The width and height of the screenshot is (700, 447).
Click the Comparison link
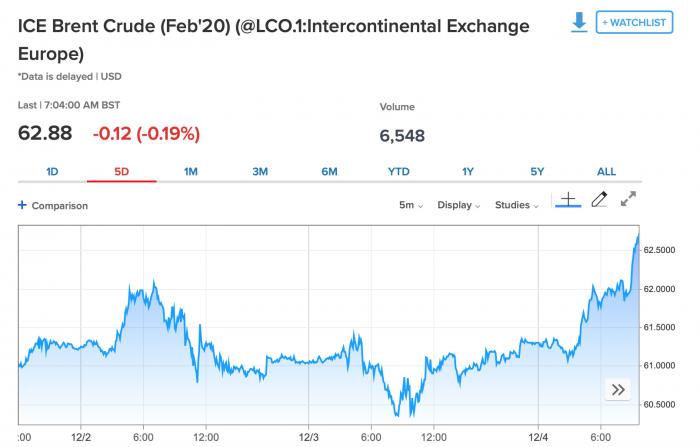click(x=60, y=205)
